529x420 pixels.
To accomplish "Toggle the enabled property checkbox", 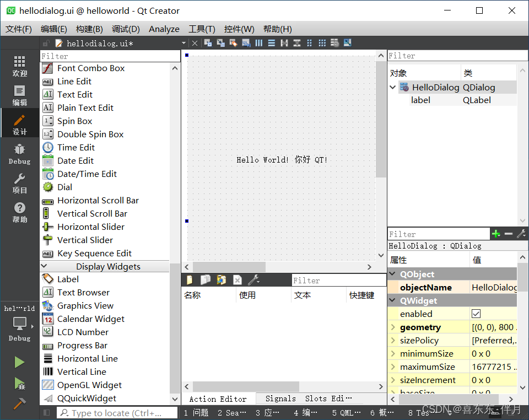I will tap(476, 314).
